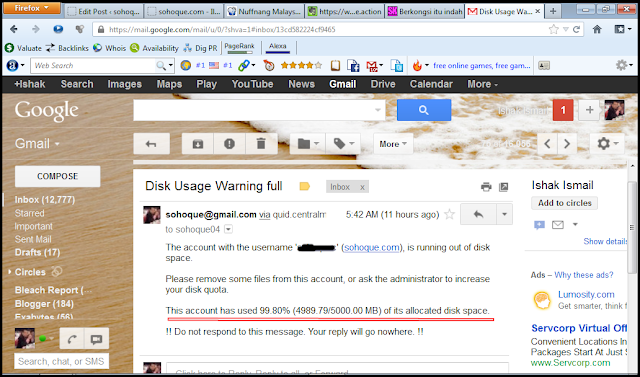Open the Bleach Report label
This screenshot has height=377, width=640.
pyautogui.click(x=53, y=290)
